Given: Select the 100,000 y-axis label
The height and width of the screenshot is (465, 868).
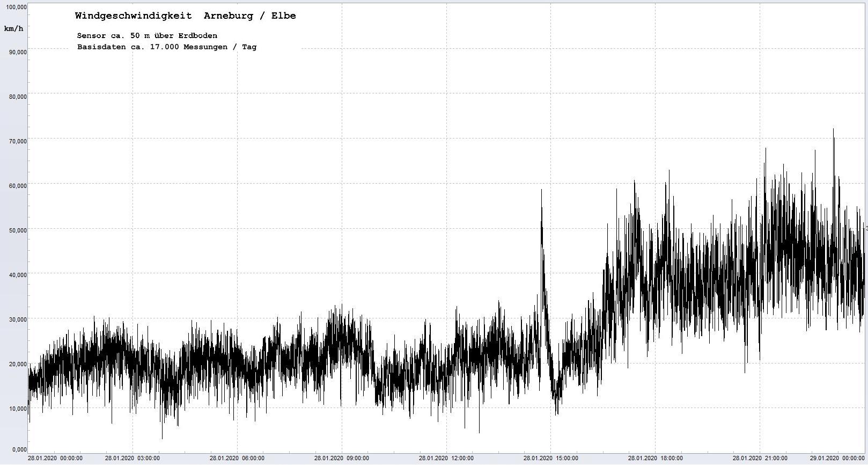Looking at the screenshot, I should (16, 7).
